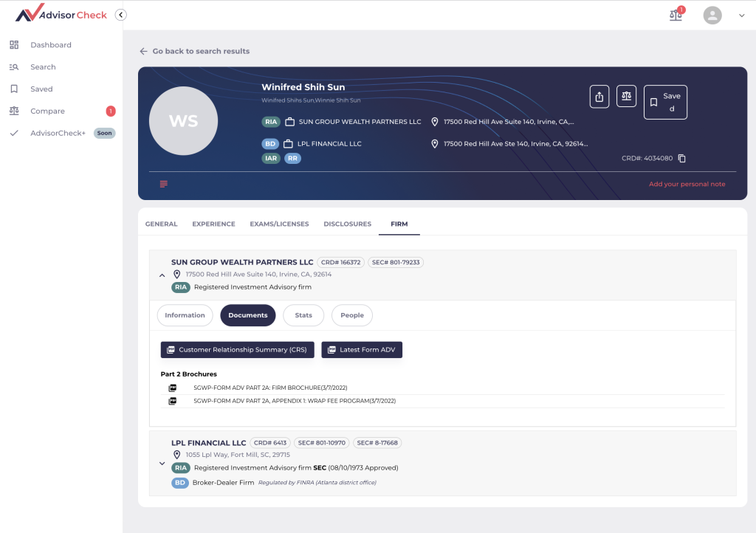Switch to the DISCLOSURES tab
The image size is (756, 533).
click(x=347, y=224)
